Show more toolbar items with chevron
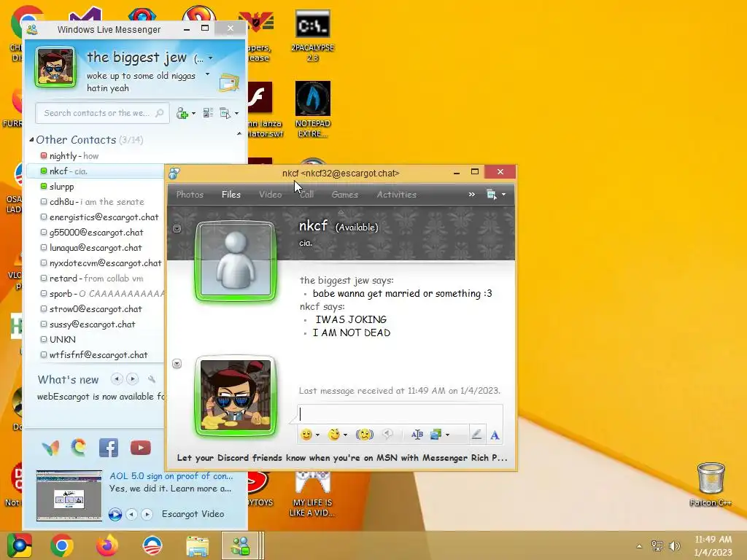The height and width of the screenshot is (560, 747). click(472, 194)
